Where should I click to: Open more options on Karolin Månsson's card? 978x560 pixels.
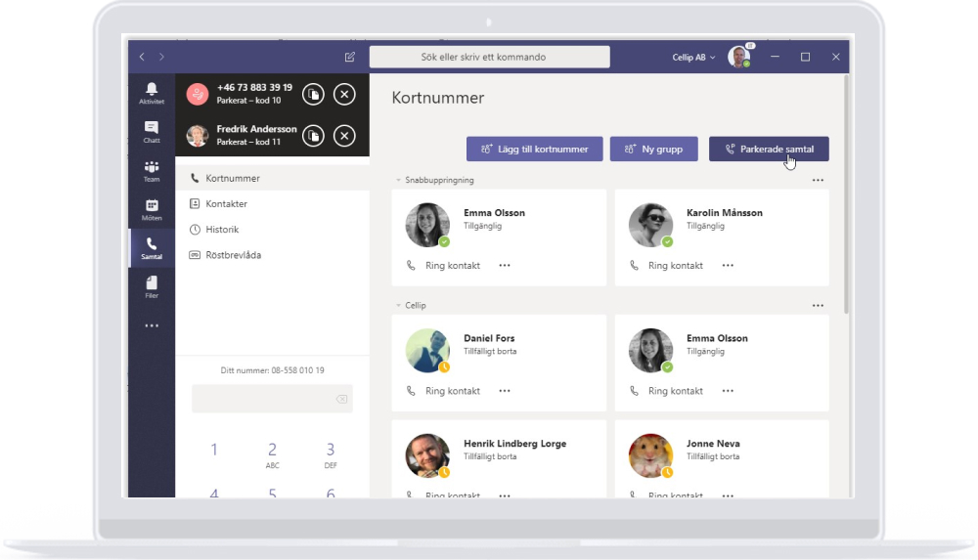click(x=728, y=265)
